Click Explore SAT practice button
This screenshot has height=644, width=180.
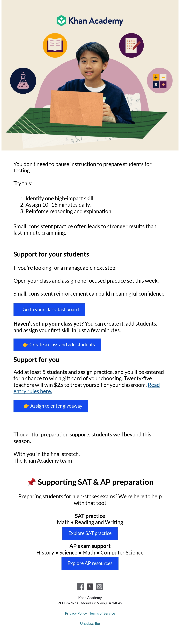click(90, 533)
